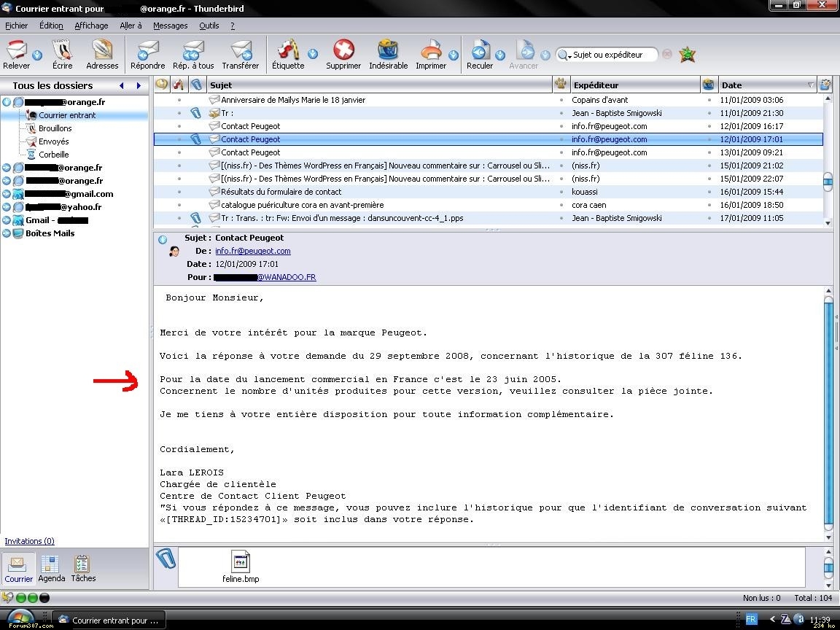Select the Brouillons folder
The height and width of the screenshot is (630, 840).
point(55,128)
